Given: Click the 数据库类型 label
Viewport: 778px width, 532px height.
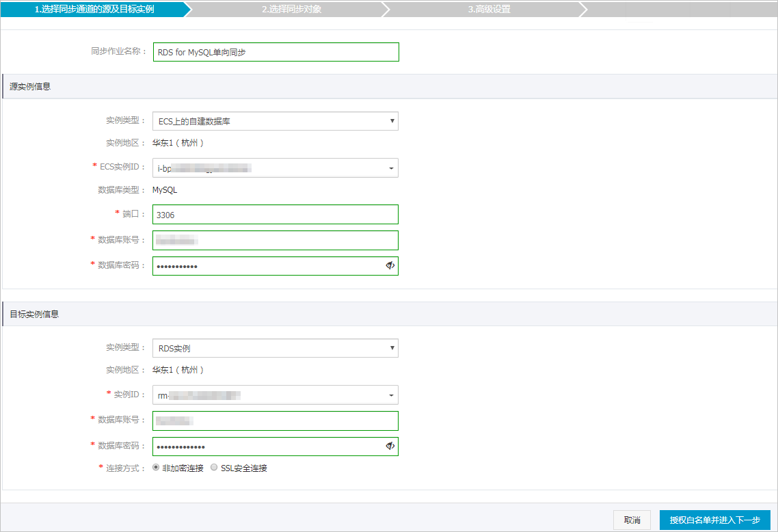Looking at the screenshot, I should [x=121, y=190].
